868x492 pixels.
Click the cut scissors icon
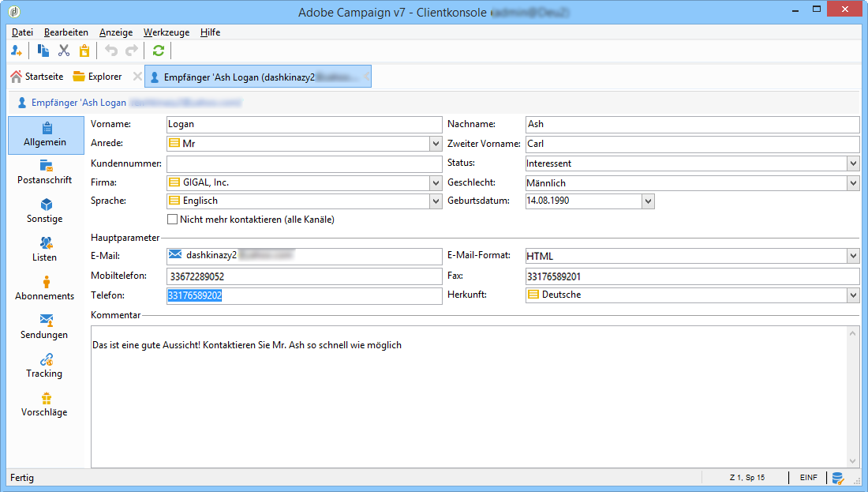64,51
